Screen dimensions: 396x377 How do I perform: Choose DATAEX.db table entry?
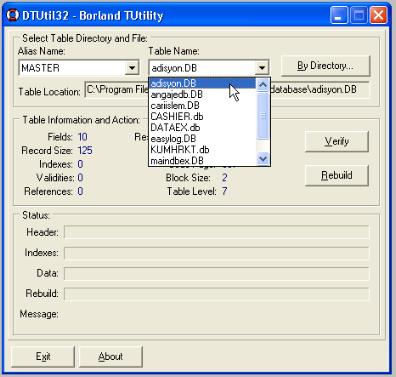tap(203, 128)
